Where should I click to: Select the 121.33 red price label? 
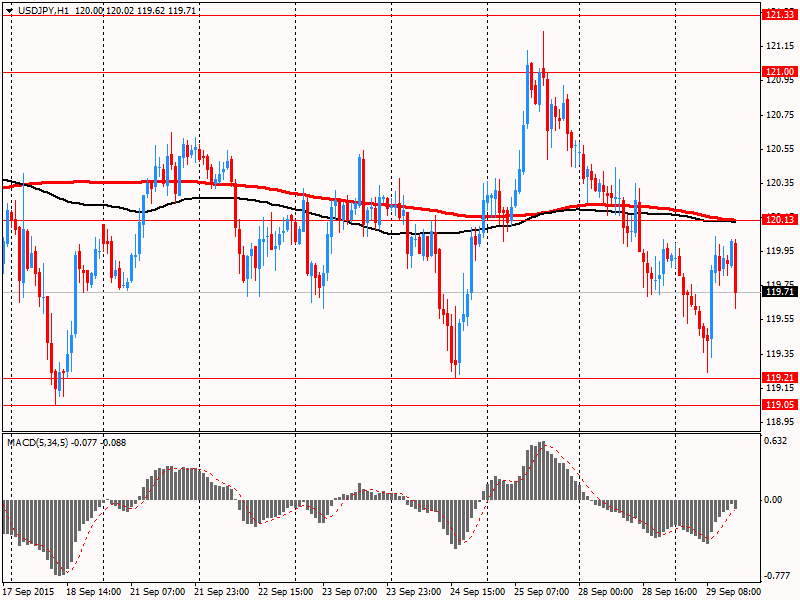[x=779, y=14]
